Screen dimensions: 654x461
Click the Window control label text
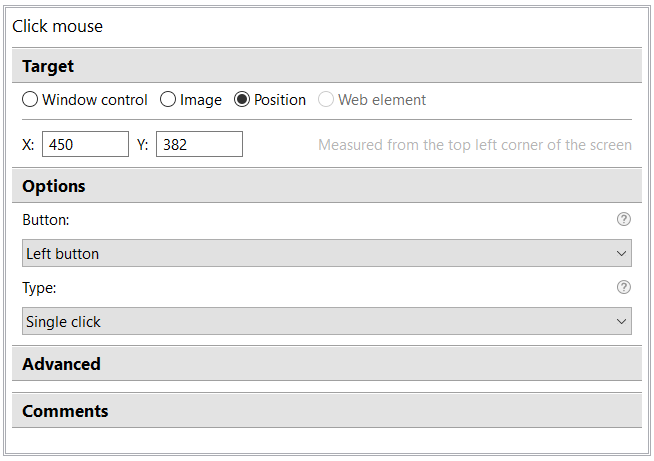pos(95,100)
